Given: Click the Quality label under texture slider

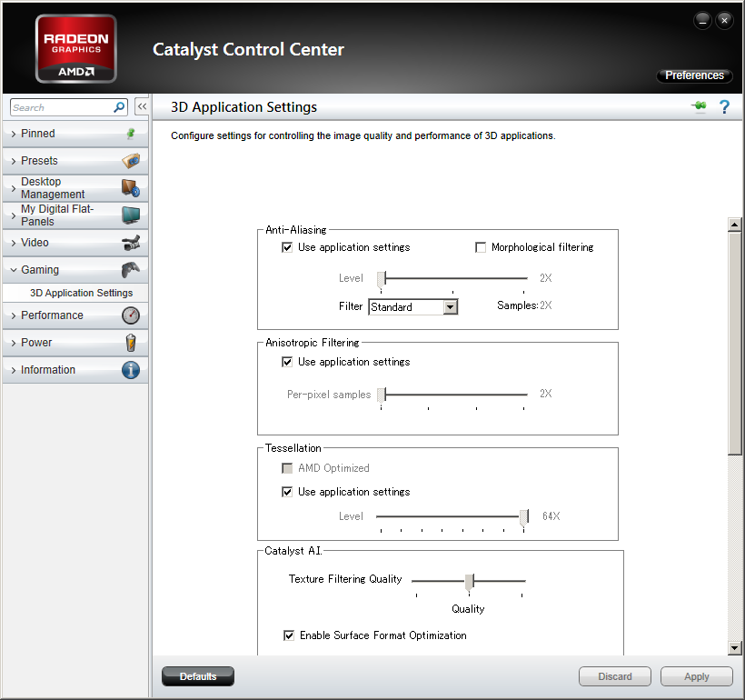Looking at the screenshot, I should point(468,609).
